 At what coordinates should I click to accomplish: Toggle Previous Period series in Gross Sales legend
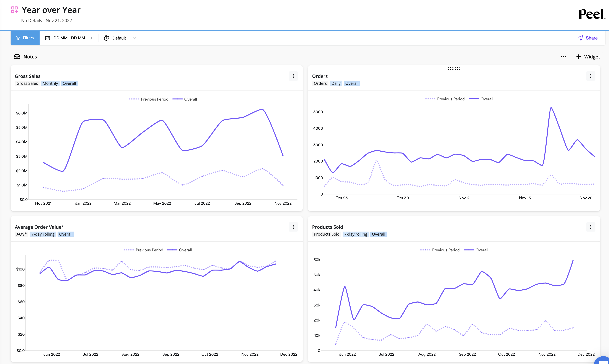pos(149,99)
